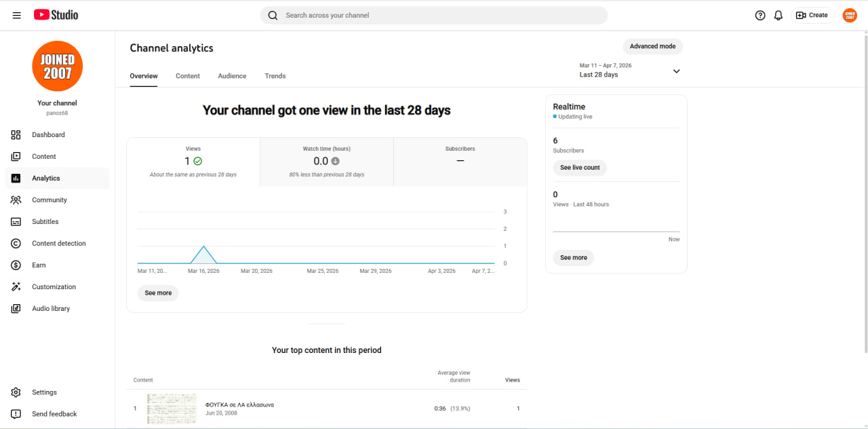Viewport: 868px width, 429px height.
Task: Click the panos68 channel handle
Action: pyautogui.click(x=57, y=113)
